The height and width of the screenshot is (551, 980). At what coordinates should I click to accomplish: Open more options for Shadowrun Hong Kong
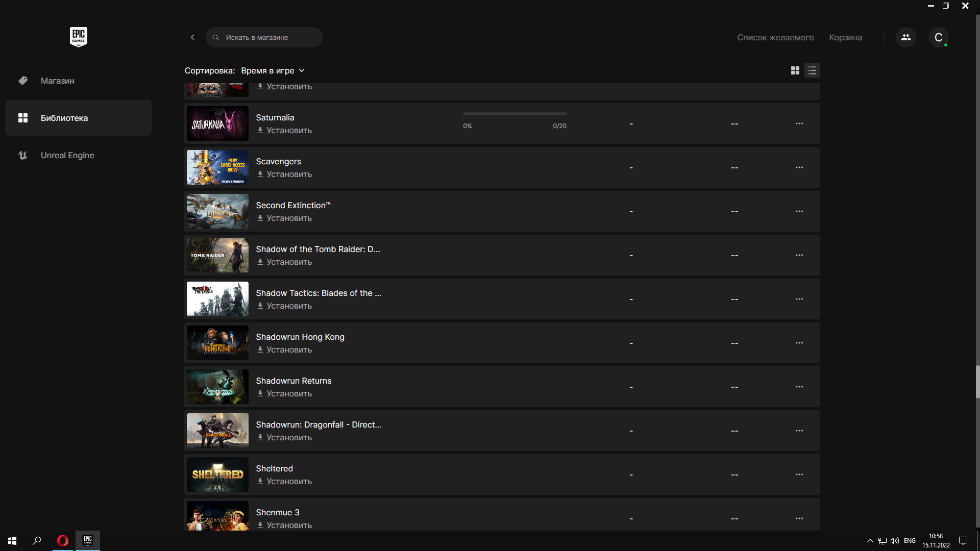(x=799, y=343)
